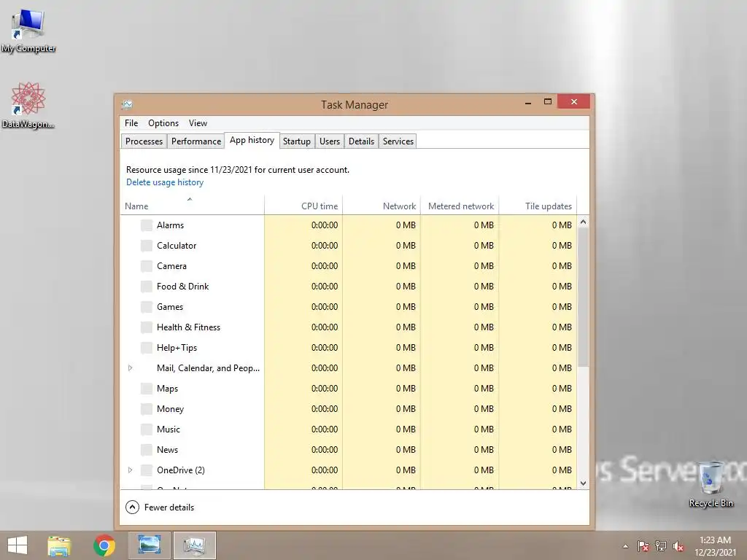The height and width of the screenshot is (560, 747).
Task: Select the Help+Tips row name
Action: (x=177, y=348)
